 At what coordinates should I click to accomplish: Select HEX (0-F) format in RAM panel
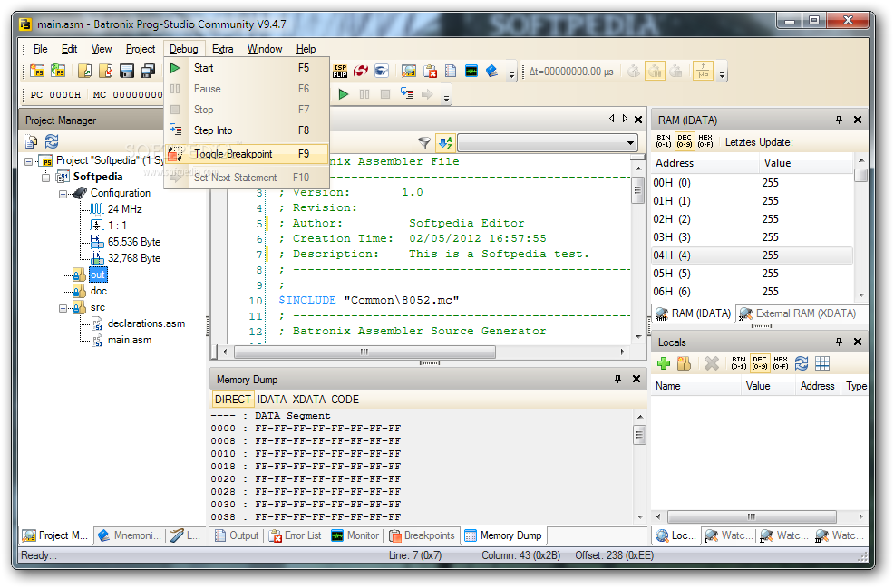pos(705,141)
